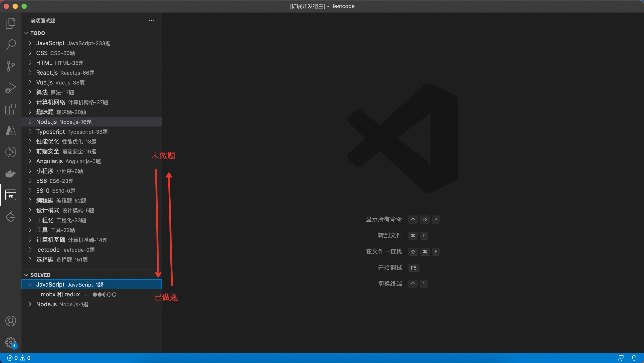644x363 pixels.
Task: Collapse the TODO section
Action: click(x=38, y=33)
